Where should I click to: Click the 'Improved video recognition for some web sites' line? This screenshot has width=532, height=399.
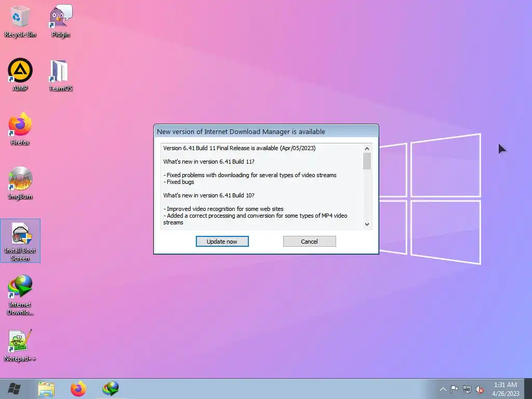click(223, 209)
